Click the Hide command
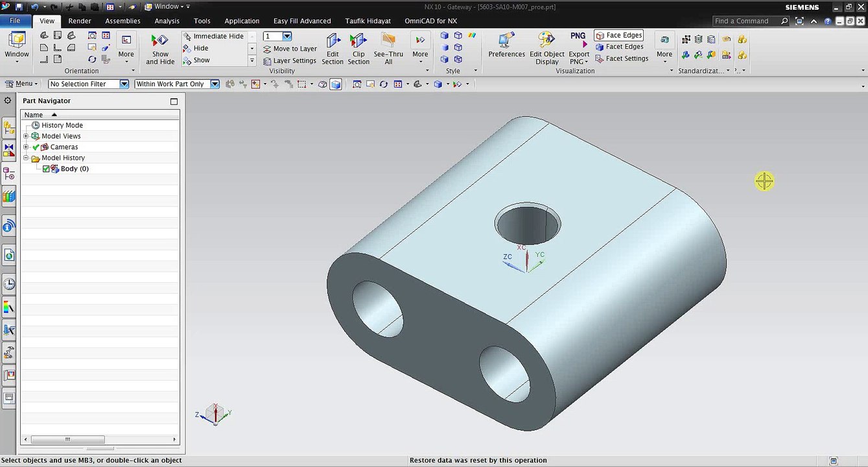The image size is (868, 467). pyautogui.click(x=196, y=49)
